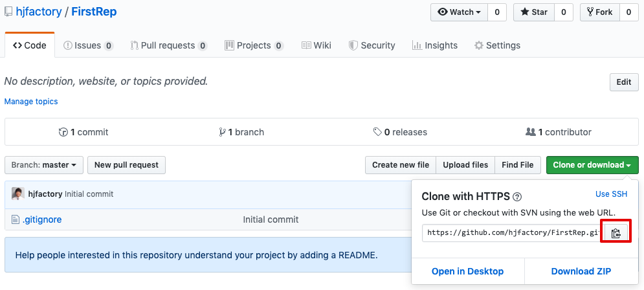Click the Star count 0

click(564, 12)
